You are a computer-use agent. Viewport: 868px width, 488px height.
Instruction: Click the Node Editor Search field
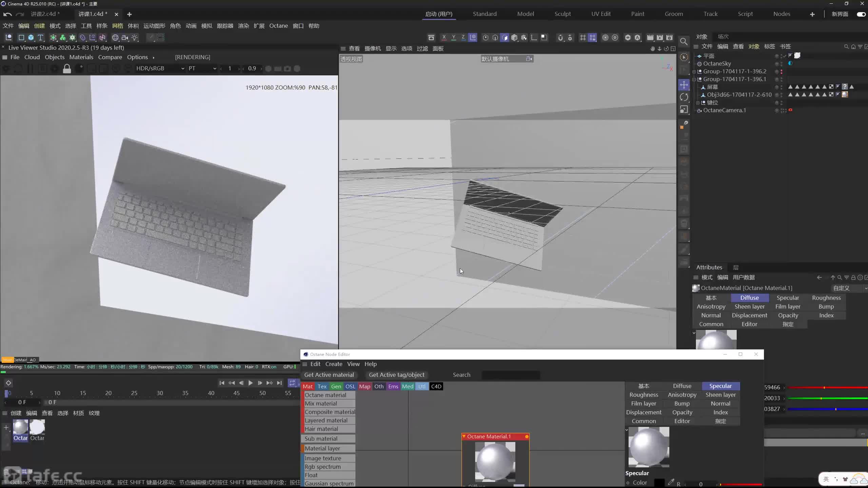coord(511,375)
